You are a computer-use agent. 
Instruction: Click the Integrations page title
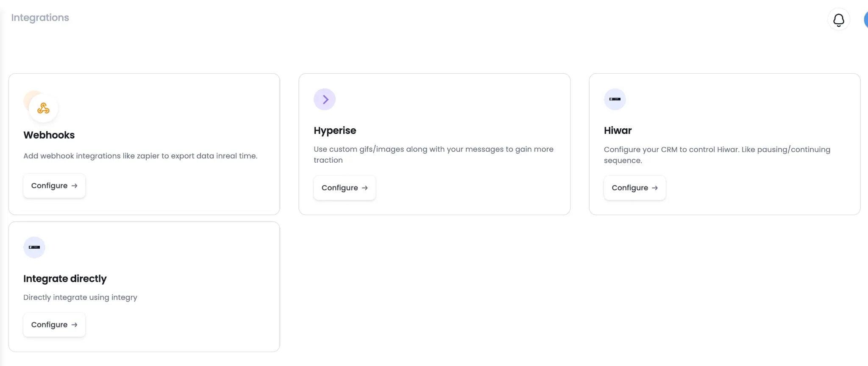tap(40, 17)
